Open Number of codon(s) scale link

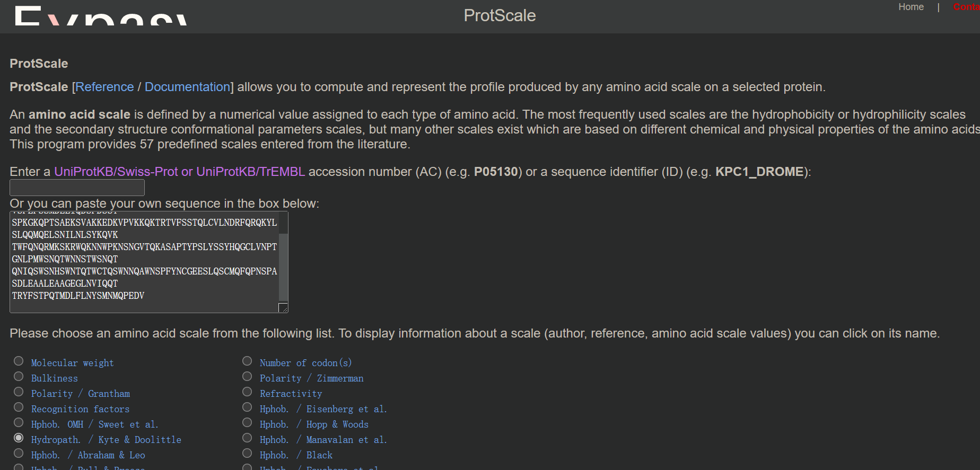[x=306, y=363]
